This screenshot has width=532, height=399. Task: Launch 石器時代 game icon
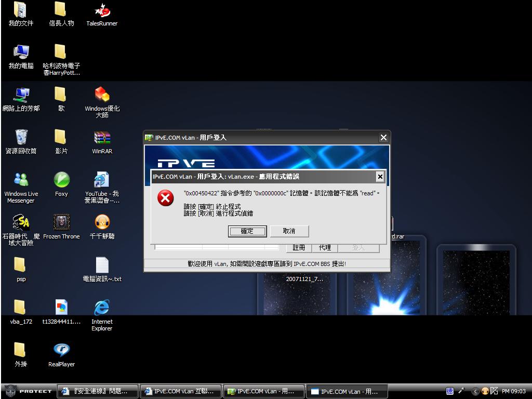point(21,230)
